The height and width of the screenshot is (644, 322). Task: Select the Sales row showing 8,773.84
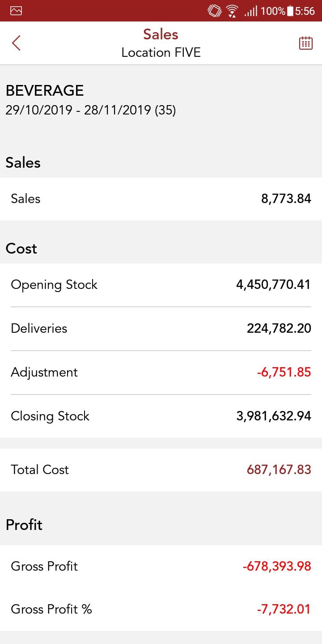click(161, 199)
